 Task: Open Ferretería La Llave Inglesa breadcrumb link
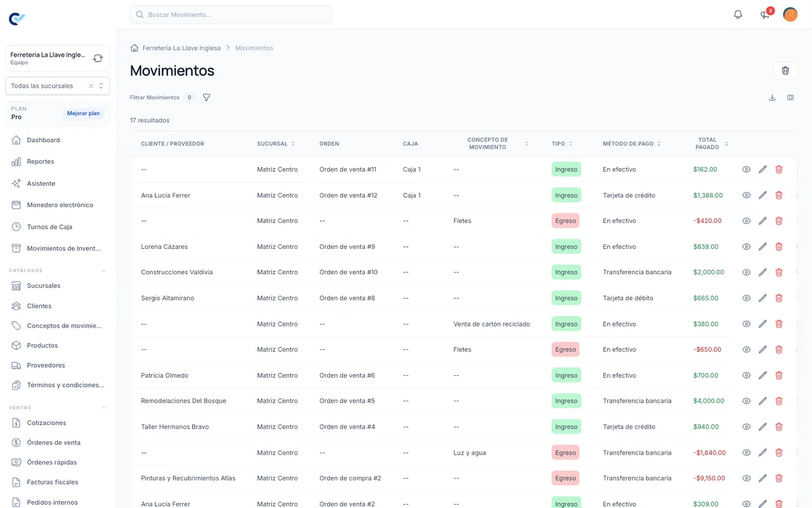click(181, 48)
